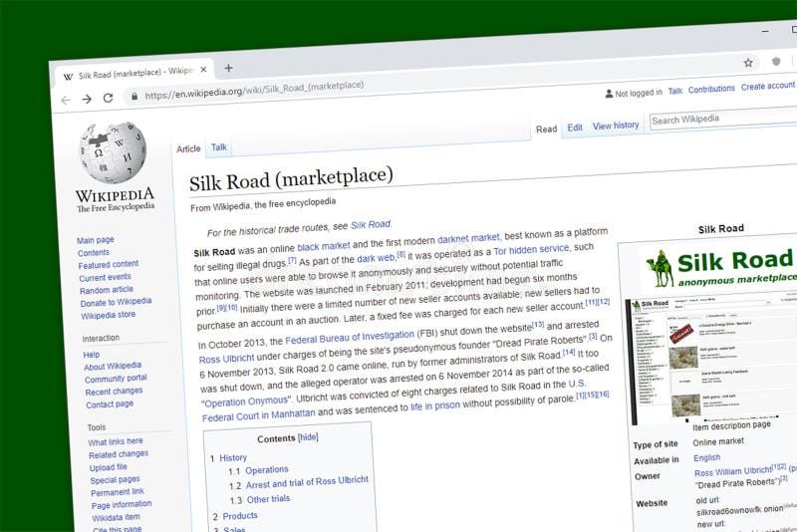Screen dimensions: 797x532
Task: Jump to 1.3 Other trials section
Action: [x=268, y=499]
